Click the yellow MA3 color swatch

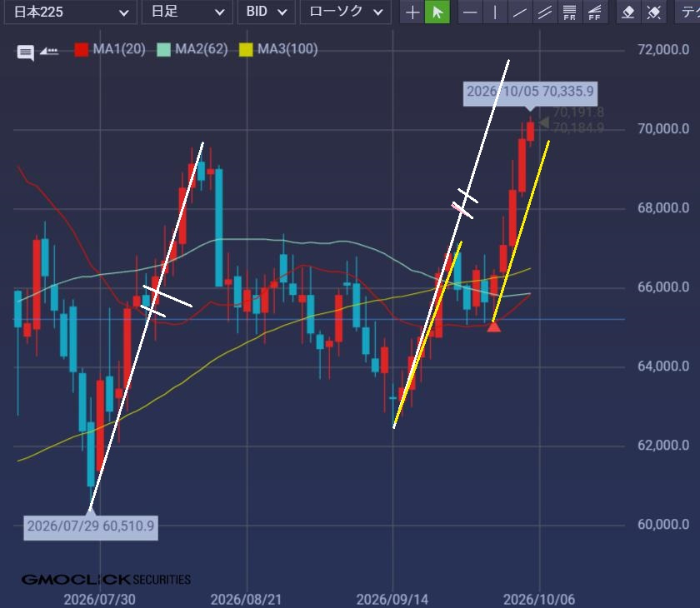click(246, 49)
